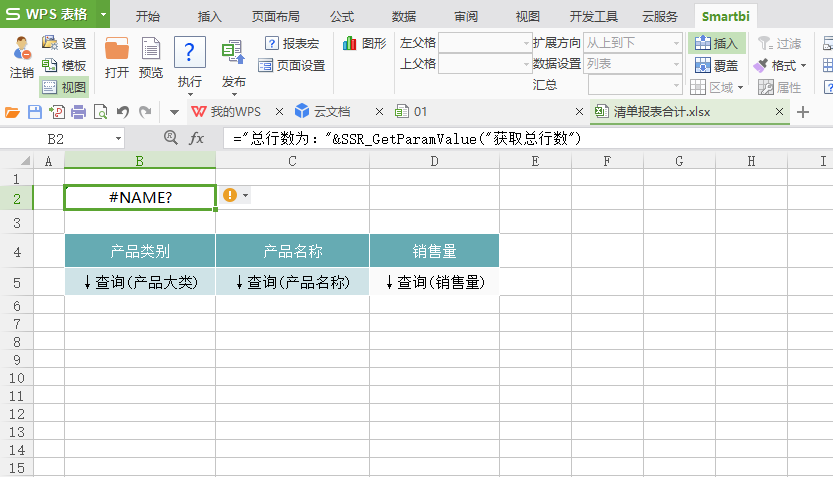Open the error warning icon next to B2
The width and height of the screenshot is (833, 477).
tap(230, 195)
